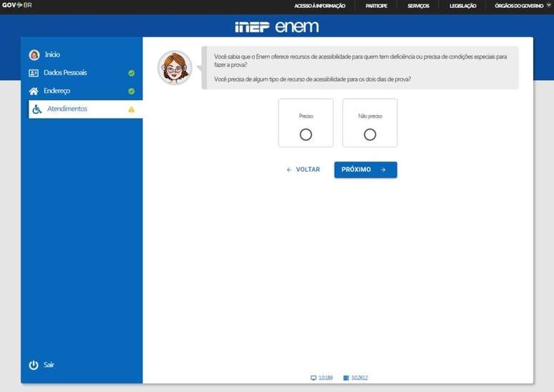The height and width of the screenshot is (392, 554).
Task: Open the Legislação menu item
Action: [463, 6]
